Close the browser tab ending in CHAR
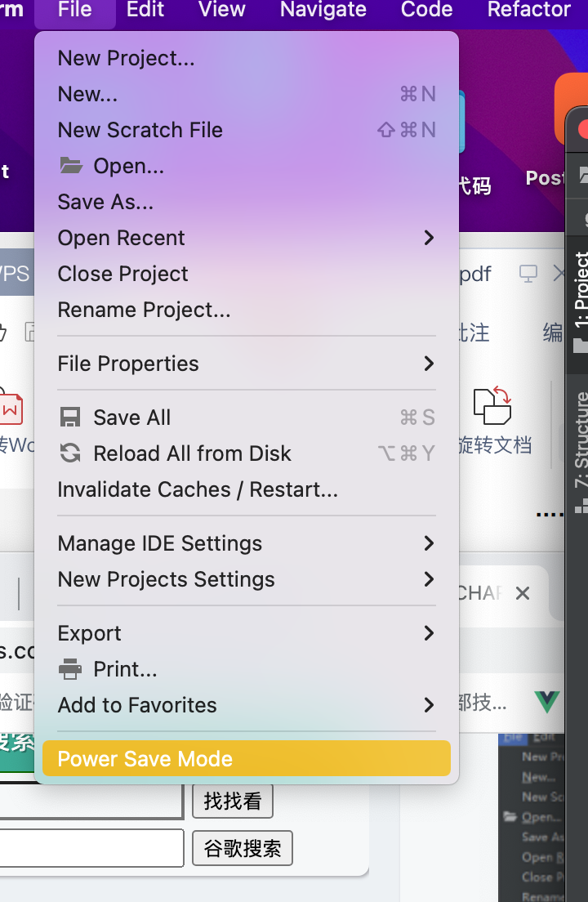 click(523, 593)
